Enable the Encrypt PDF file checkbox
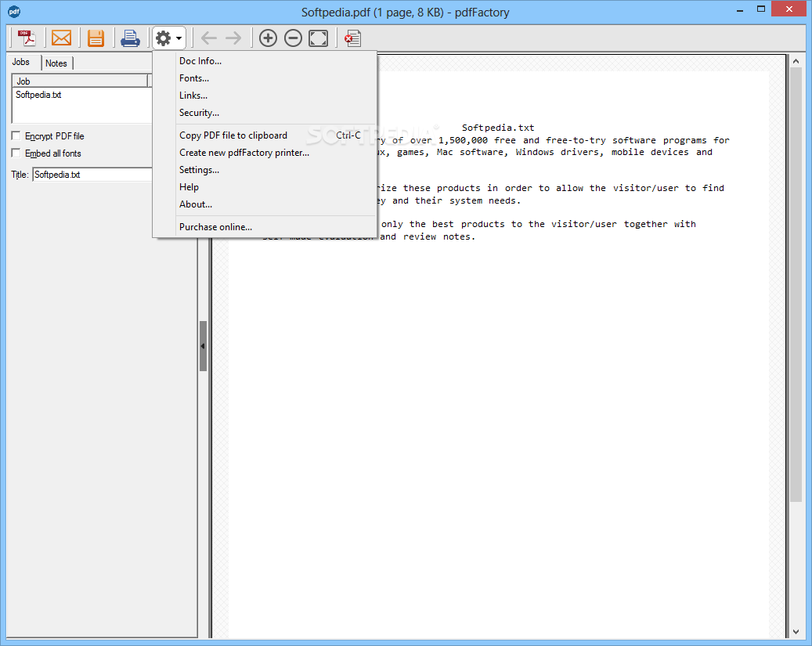Screen dimensions: 812x646 coord(16,135)
